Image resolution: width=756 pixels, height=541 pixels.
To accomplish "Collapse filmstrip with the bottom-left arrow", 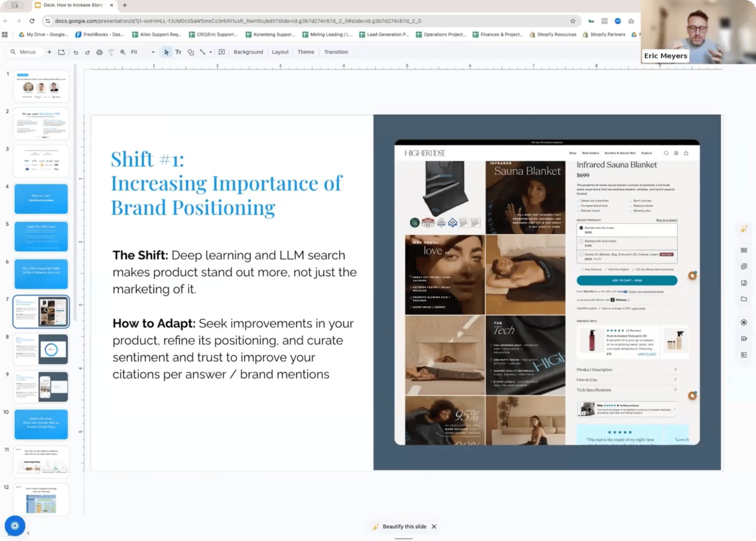I will (x=28, y=533).
